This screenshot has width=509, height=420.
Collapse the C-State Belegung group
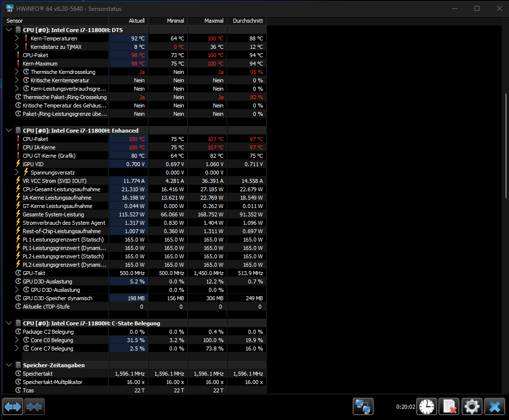point(9,323)
